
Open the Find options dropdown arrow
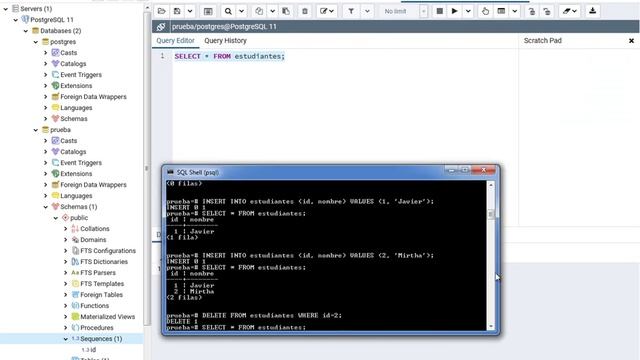tap(242, 11)
